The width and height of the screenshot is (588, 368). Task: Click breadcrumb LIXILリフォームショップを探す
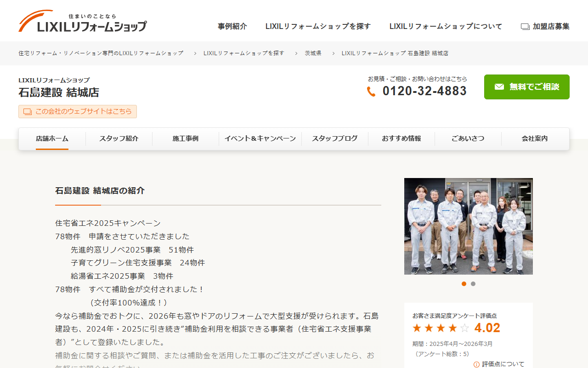[x=244, y=53]
